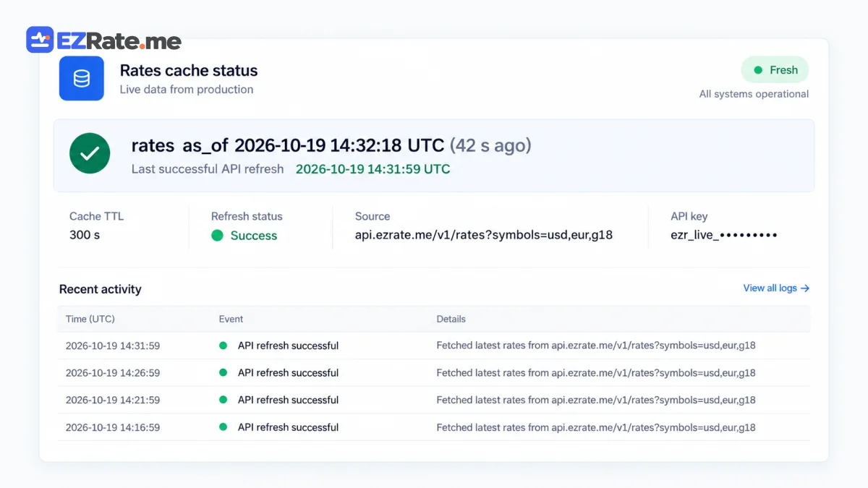Click the Success refresh status text

click(254, 236)
